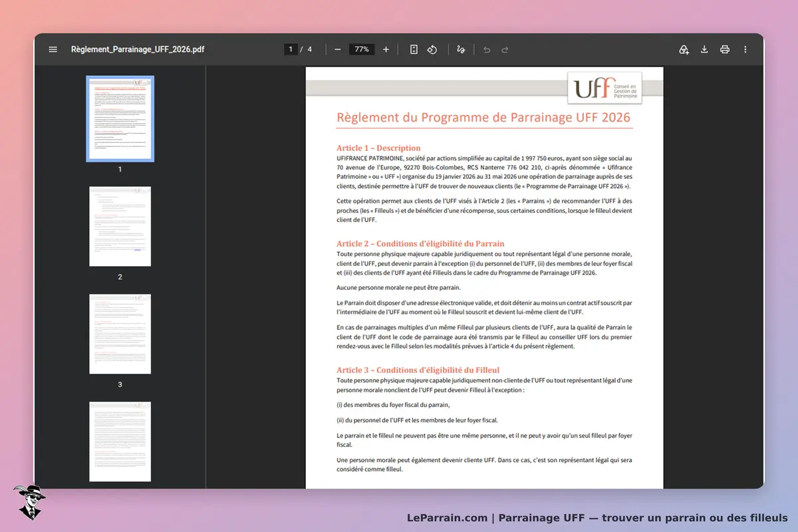Save the PDF to Google Drive

point(684,49)
